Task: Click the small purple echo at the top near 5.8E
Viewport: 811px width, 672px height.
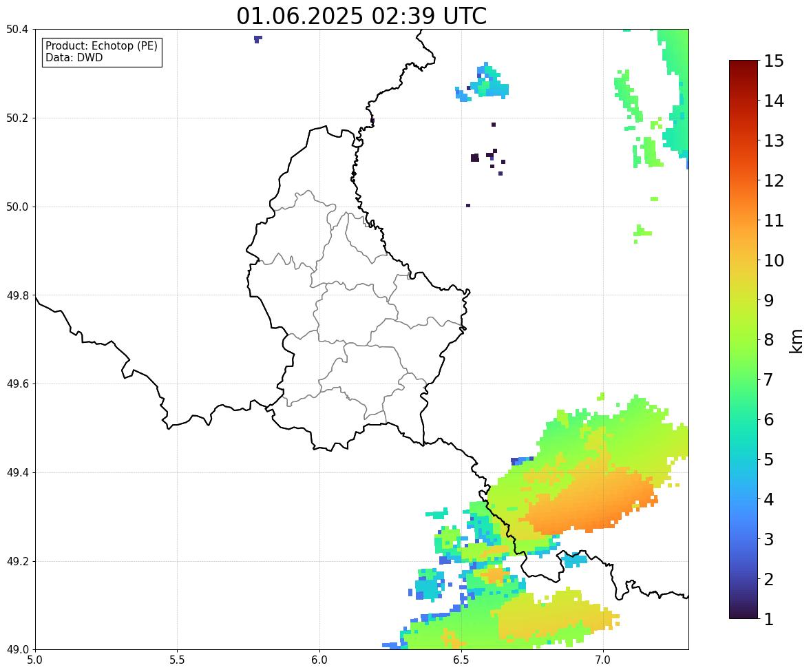Action: point(257,39)
